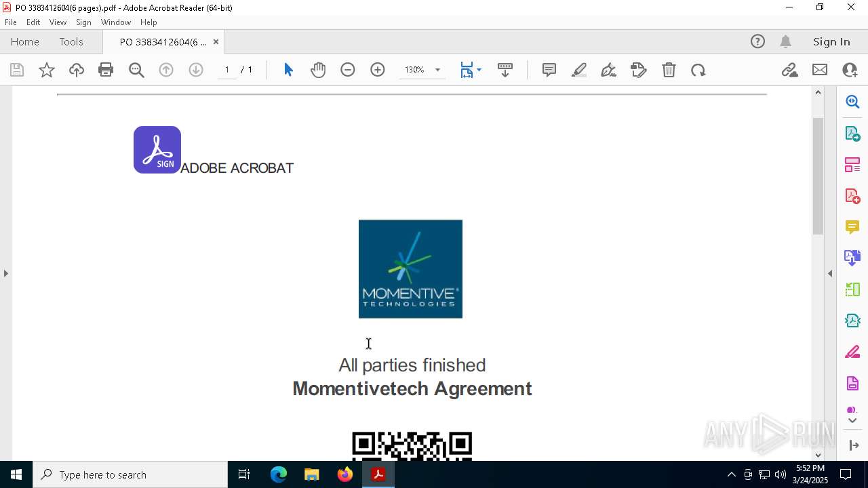The image size is (868, 488).
Task: Click the Sign In button
Action: 831,42
